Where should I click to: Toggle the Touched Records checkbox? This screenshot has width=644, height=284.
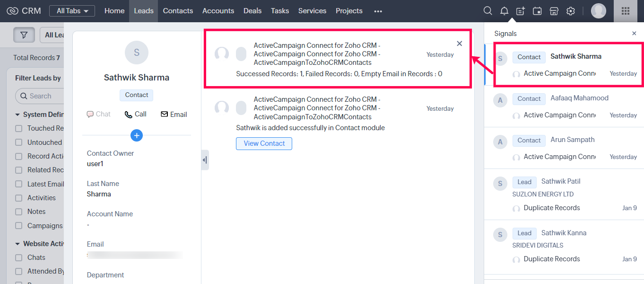19,128
